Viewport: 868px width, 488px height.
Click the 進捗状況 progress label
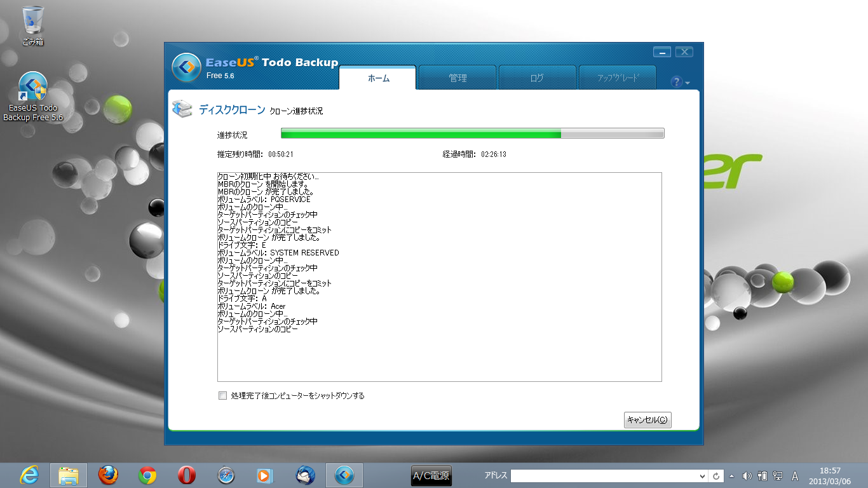232,135
